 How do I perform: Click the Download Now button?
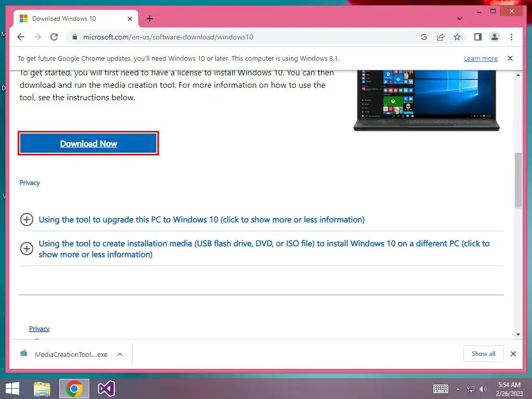(x=88, y=143)
